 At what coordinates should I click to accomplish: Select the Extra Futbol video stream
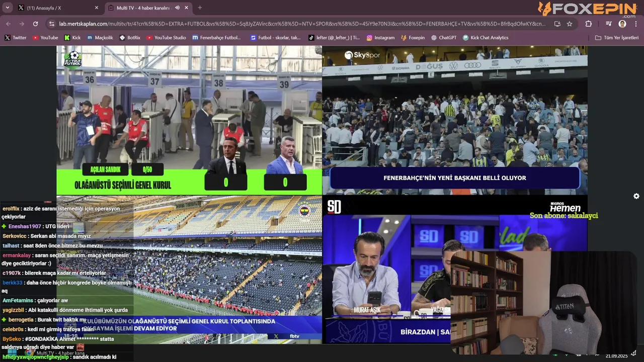(x=189, y=120)
